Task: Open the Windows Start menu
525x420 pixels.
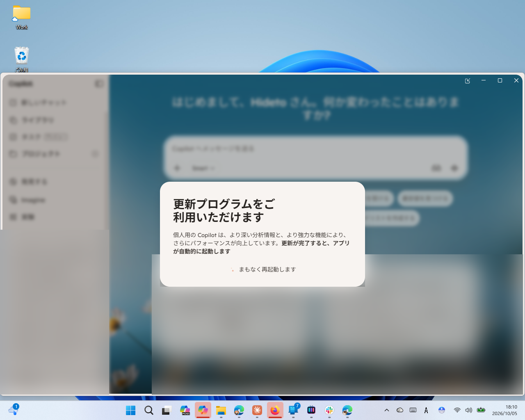Action: 130,410
